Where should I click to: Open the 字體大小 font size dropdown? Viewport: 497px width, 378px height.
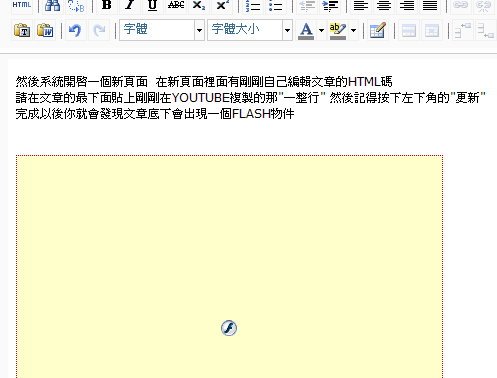point(250,30)
